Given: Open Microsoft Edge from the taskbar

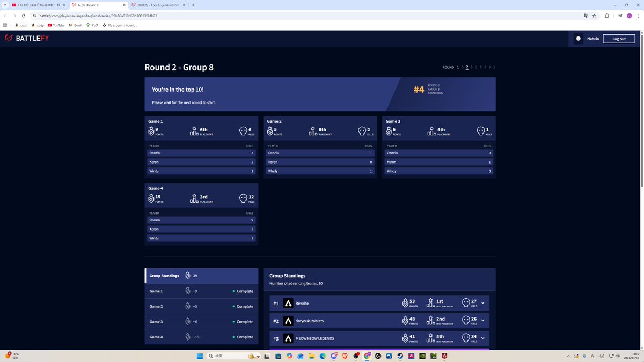Looking at the screenshot, I should (323, 356).
